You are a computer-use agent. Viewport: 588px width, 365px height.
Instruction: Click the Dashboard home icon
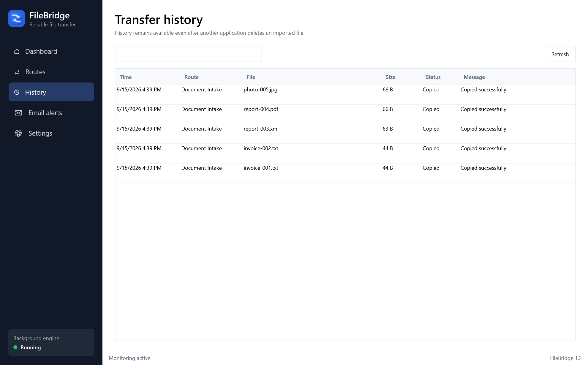click(17, 51)
